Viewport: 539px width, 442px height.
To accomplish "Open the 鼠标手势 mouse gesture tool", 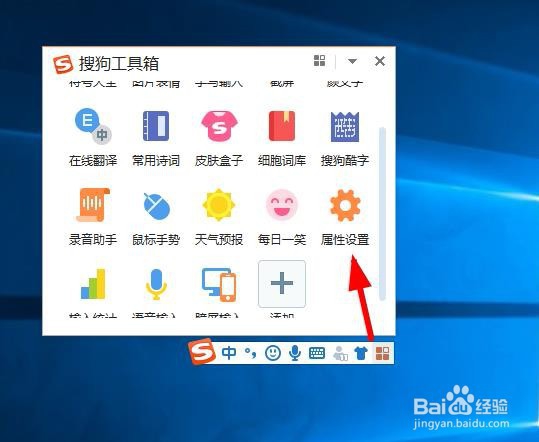I will coord(156,206).
